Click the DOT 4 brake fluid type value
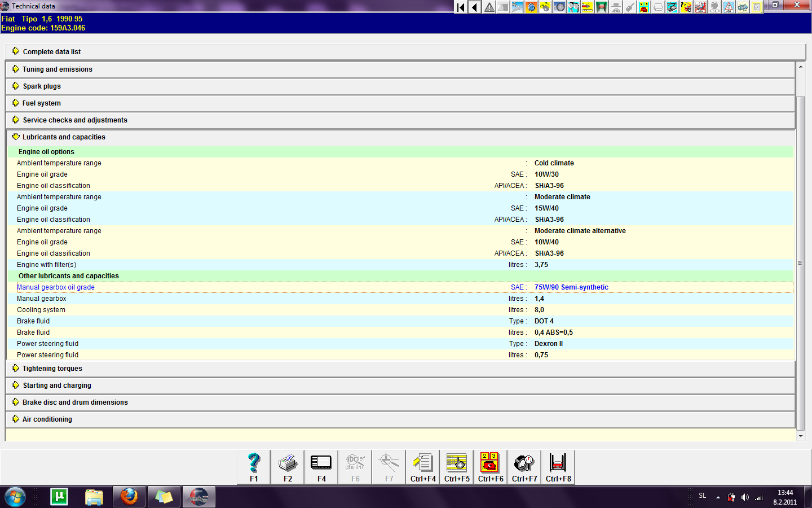 [x=544, y=321]
